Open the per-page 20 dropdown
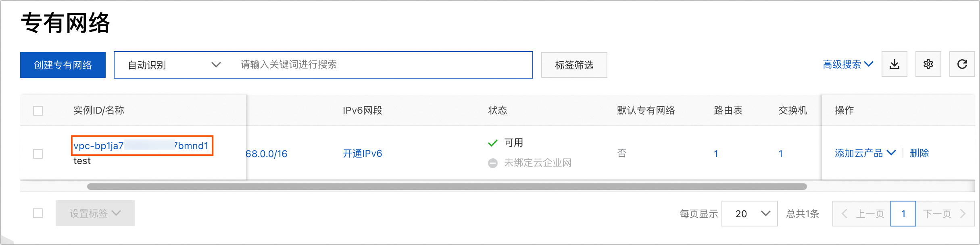980x245 pixels. pyautogui.click(x=749, y=214)
